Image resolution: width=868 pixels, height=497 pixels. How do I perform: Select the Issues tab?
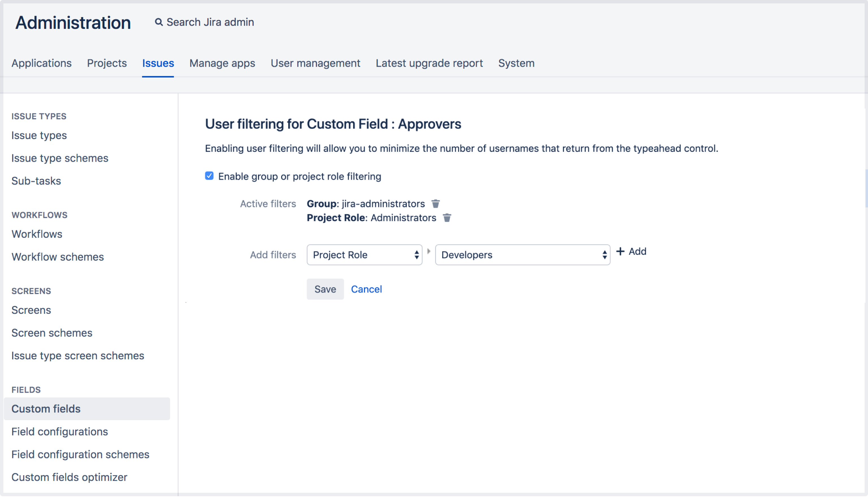coord(158,63)
